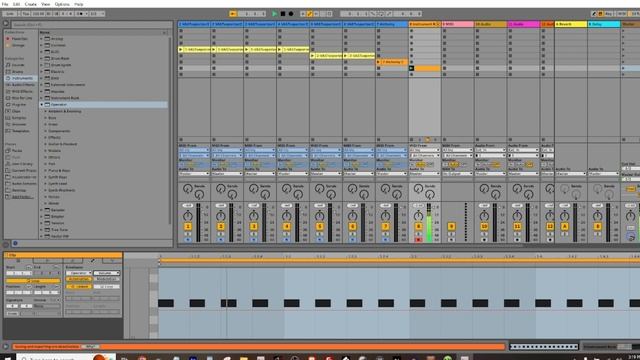Click the Add Folder... link
Image resolution: width=640 pixels, height=360 pixels.
[21, 197]
